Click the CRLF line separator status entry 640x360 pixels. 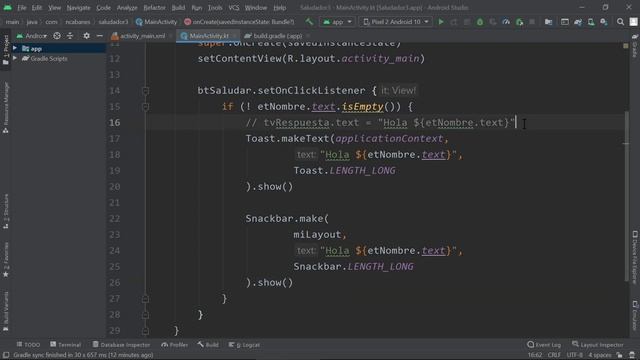pos(554,355)
